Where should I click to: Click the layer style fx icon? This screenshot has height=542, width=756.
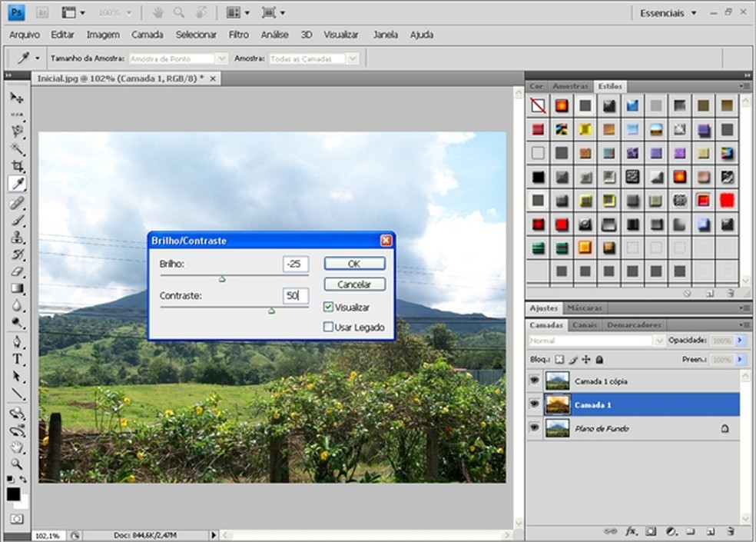(x=631, y=530)
